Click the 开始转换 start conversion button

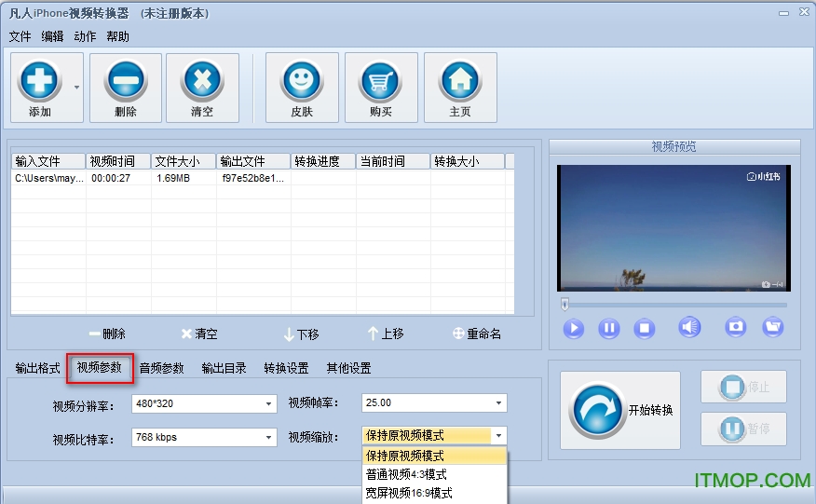(619, 410)
